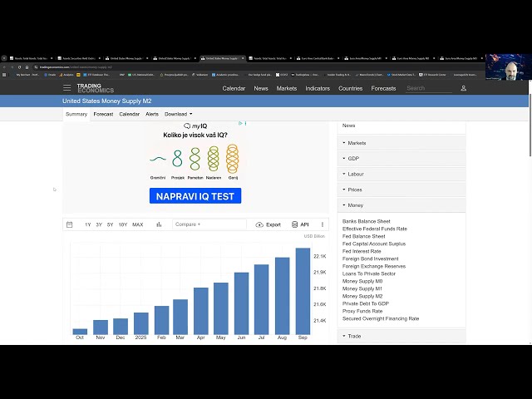This screenshot has width=532, height=399.
Task: Collapse the Money sidebar section
Action: (401, 205)
